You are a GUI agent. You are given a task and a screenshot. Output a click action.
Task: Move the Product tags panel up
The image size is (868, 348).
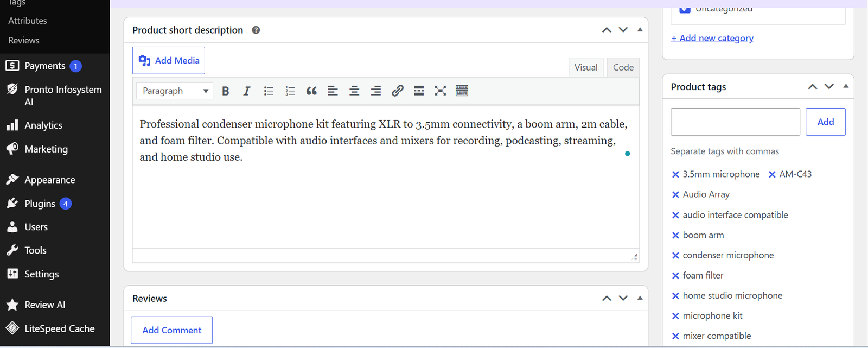[812, 86]
